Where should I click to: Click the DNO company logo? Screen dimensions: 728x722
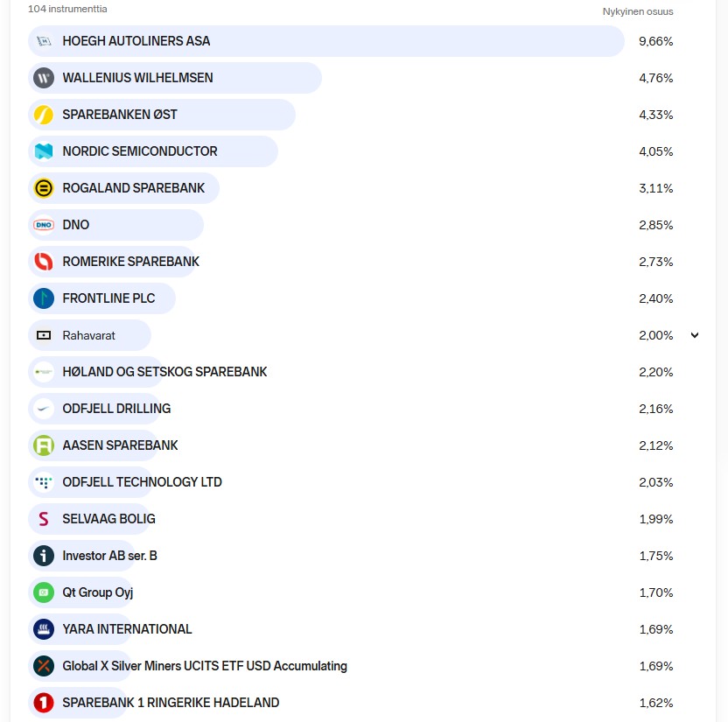(44, 225)
